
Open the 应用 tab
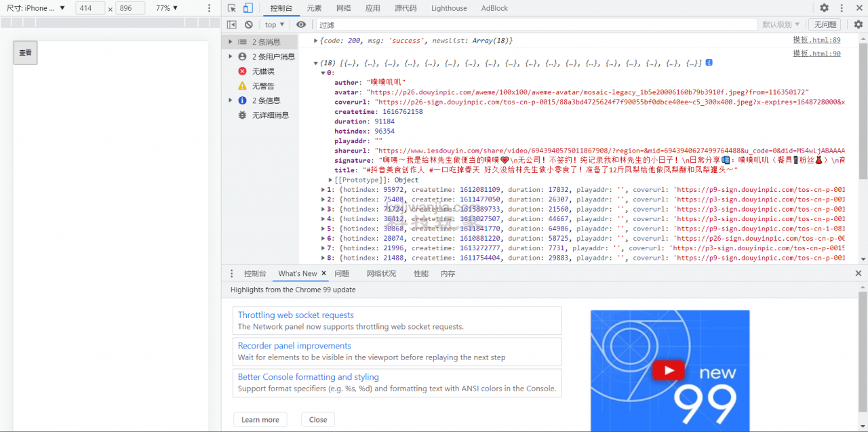click(373, 8)
